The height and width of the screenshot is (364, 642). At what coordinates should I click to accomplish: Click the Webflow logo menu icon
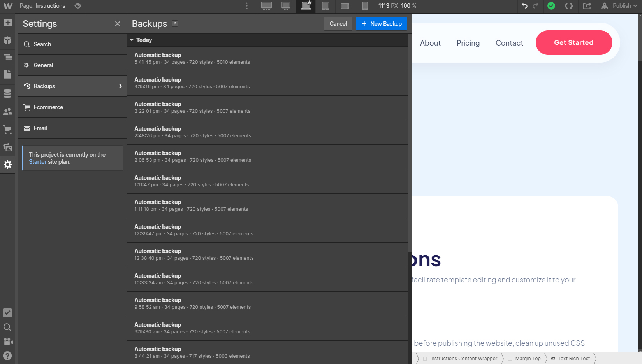(8, 6)
